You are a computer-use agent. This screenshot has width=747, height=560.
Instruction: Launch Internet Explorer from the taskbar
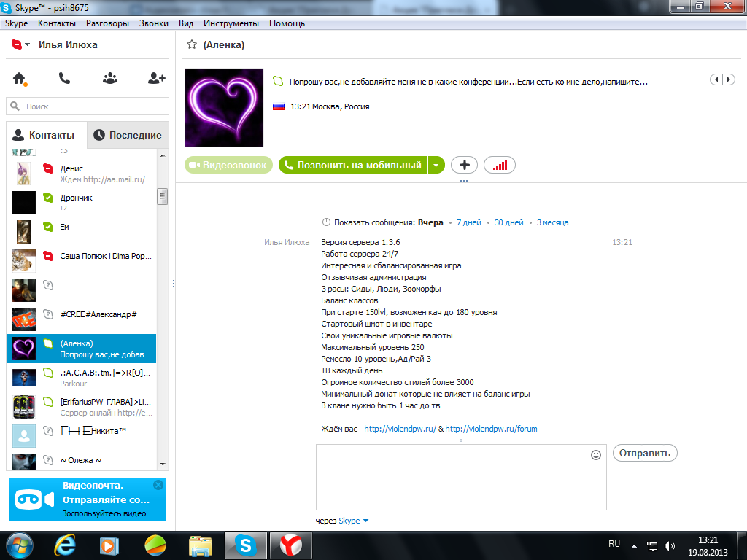point(65,545)
